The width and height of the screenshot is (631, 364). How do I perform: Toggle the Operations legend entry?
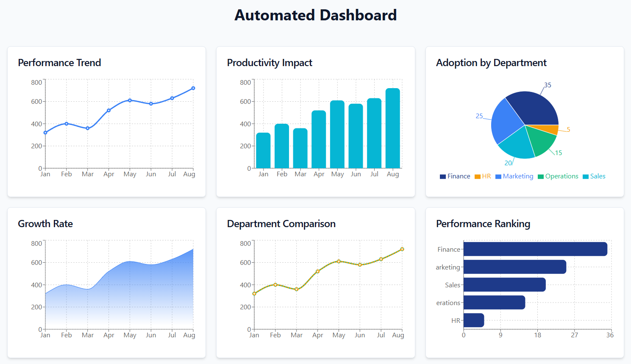[x=558, y=176]
